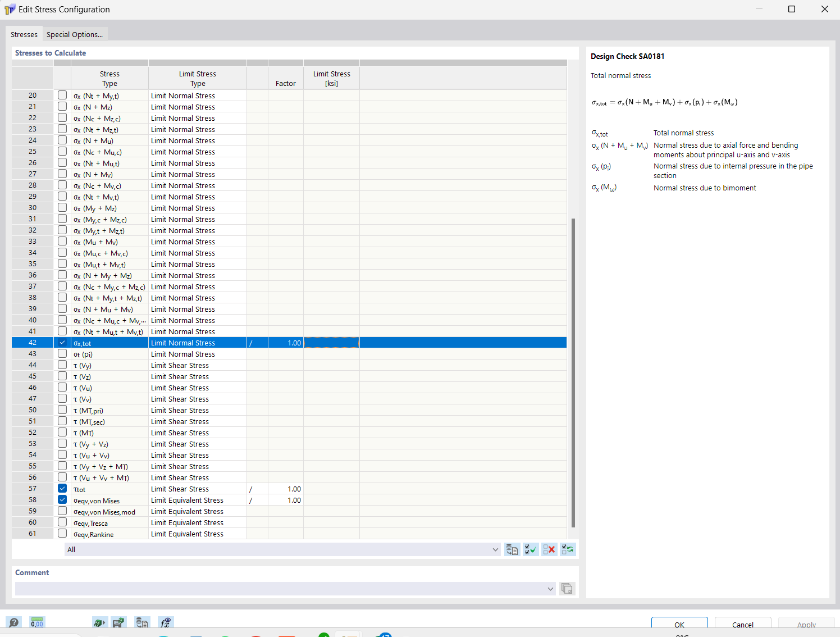Enable the checkbox for stress τ (Vy)
The image size is (840, 637).
62,365
